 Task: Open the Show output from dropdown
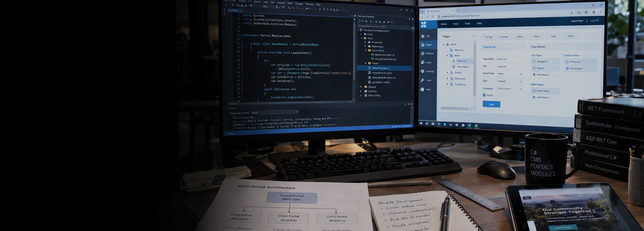tap(275, 112)
